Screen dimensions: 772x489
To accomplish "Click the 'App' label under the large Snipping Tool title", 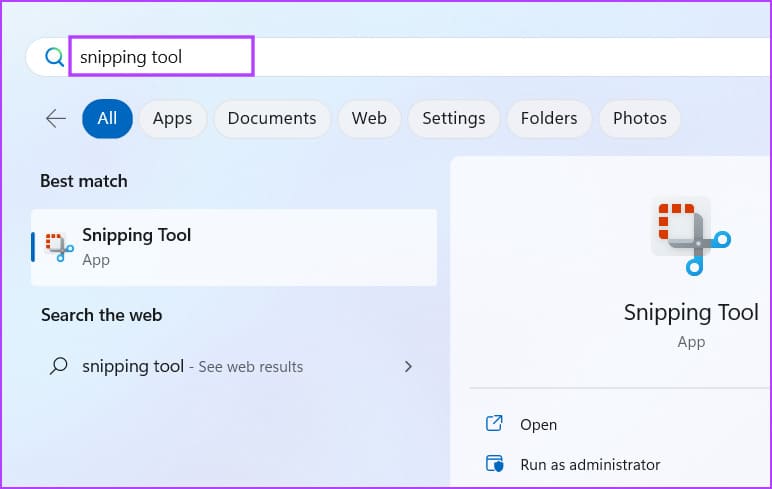I will click(691, 342).
